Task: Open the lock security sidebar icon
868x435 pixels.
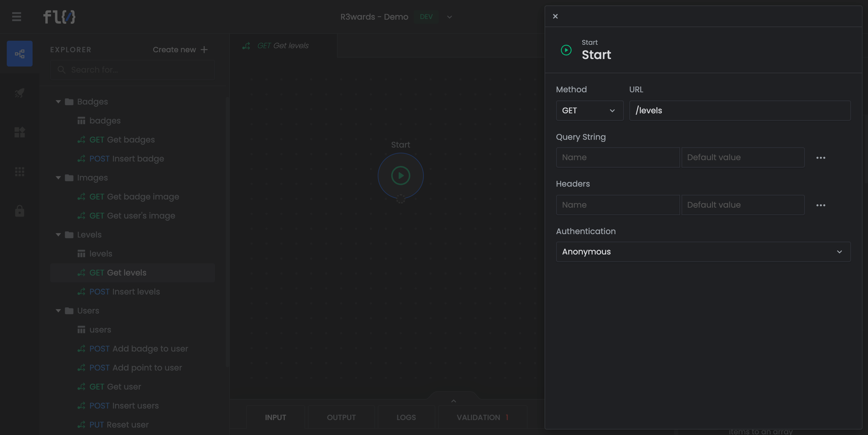Action: pyautogui.click(x=20, y=211)
